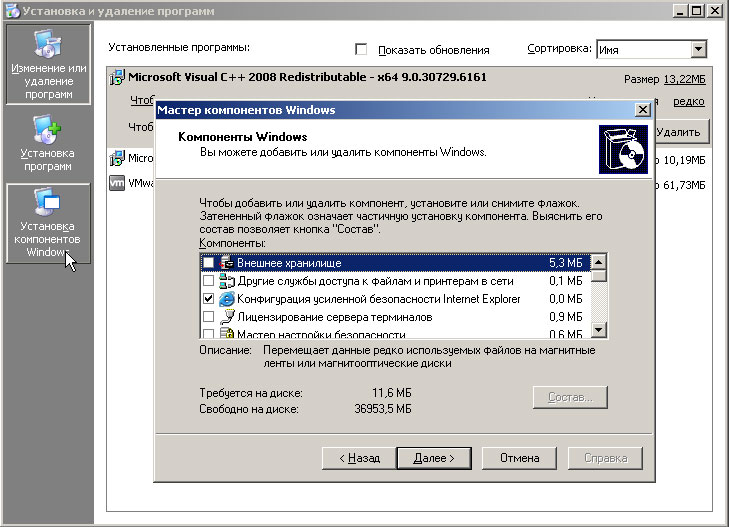Click 'Лицензирование сервера терминалов' component icon
The height and width of the screenshot is (527, 729).
226,317
